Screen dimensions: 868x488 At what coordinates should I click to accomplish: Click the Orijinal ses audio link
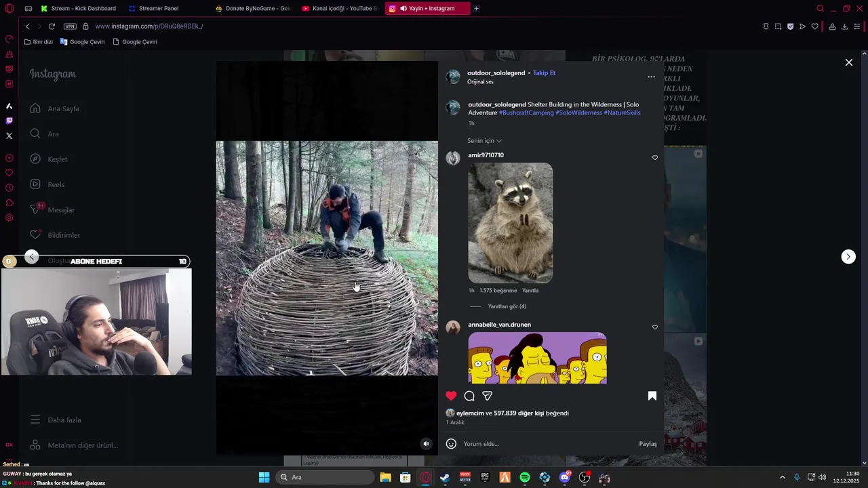[x=480, y=82]
